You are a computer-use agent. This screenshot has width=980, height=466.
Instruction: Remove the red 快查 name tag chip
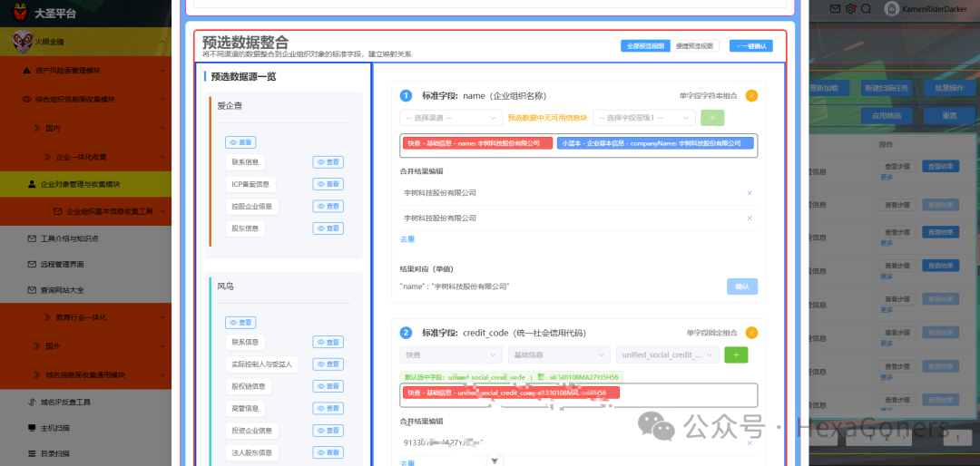click(545, 143)
